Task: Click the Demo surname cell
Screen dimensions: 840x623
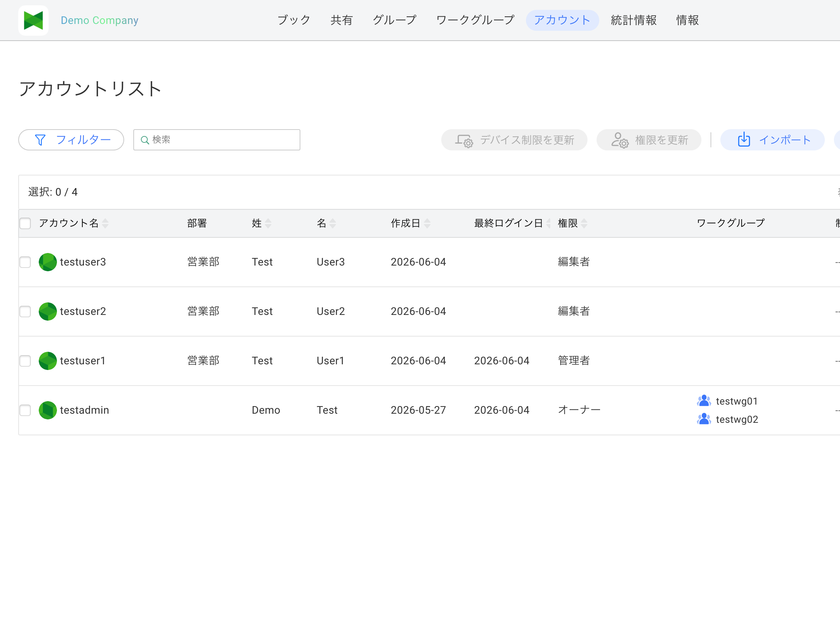Action: click(266, 410)
